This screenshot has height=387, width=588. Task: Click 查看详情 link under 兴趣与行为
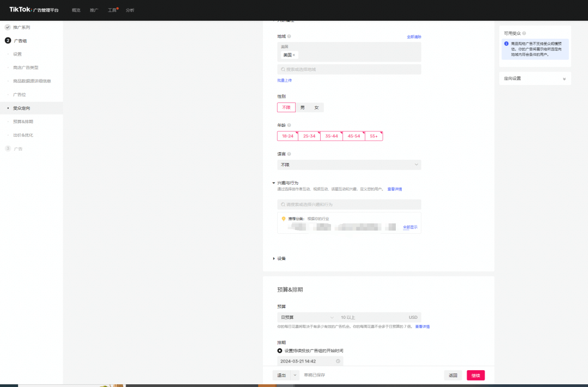[x=395, y=189]
